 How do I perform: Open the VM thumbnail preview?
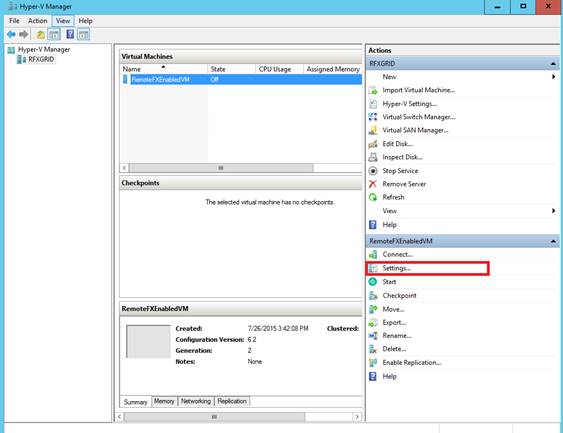(148, 341)
